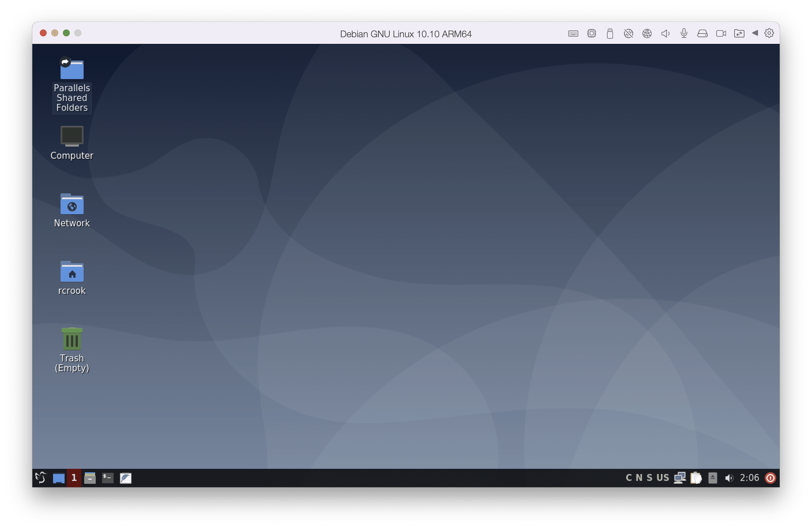Open the LXDE application menu
Viewport: 812px width, 530px height.
pos(41,478)
